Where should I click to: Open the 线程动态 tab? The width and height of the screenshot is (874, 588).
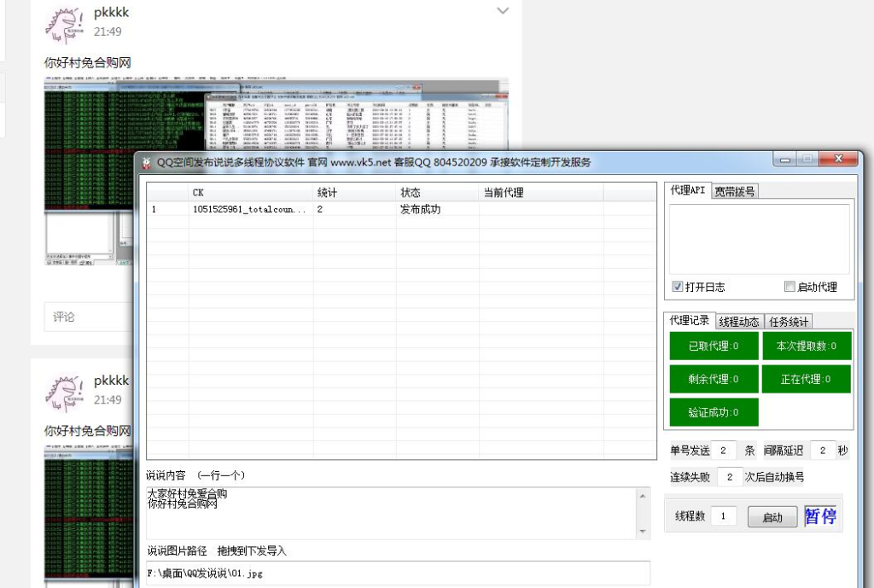tap(739, 322)
